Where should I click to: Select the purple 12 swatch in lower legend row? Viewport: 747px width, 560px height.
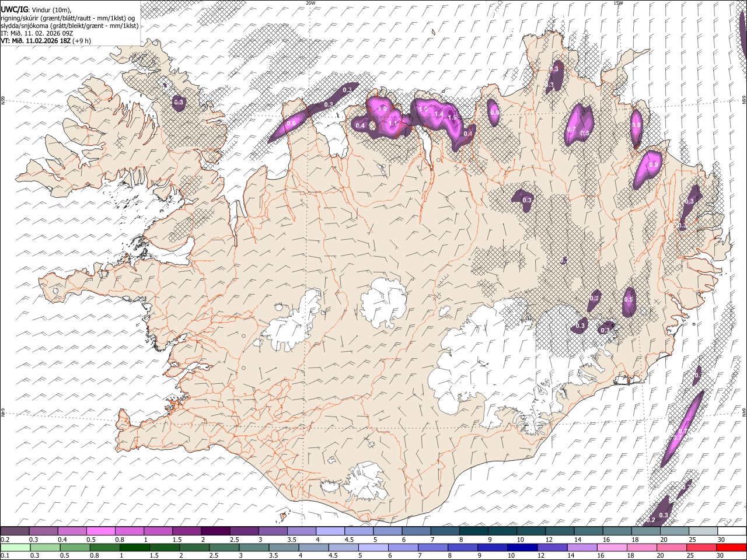click(551, 547)
